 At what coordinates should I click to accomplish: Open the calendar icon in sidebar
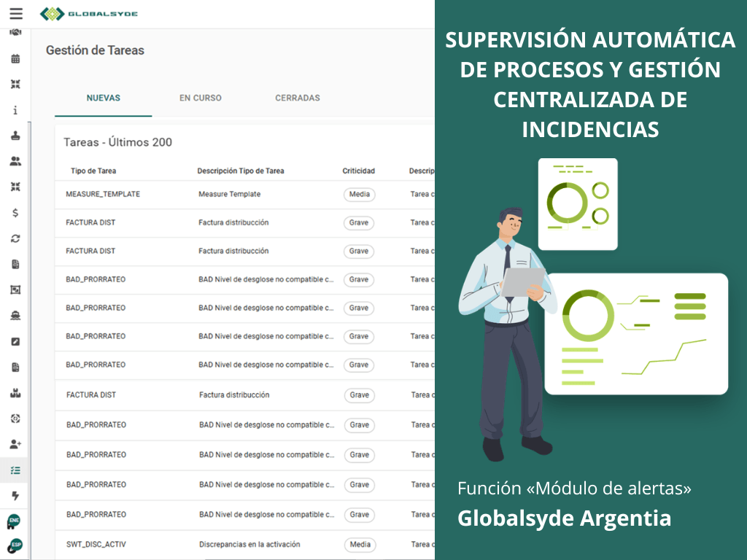coord(15,59)
